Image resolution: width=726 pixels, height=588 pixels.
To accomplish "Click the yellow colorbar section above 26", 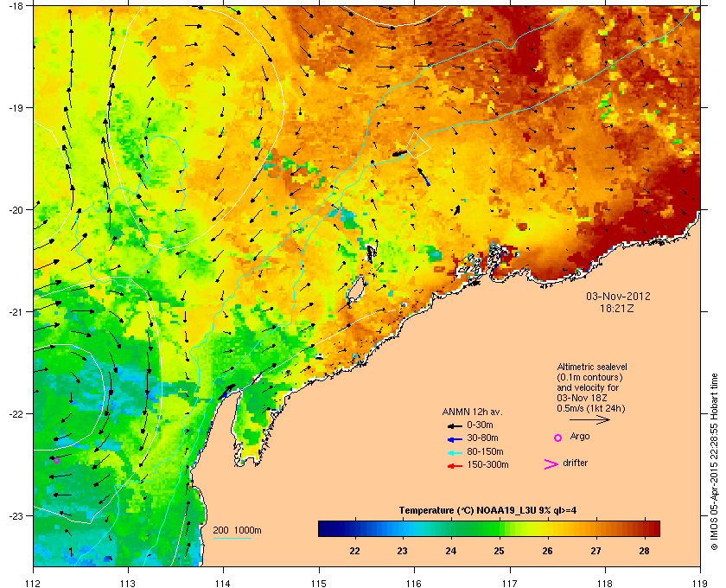I will 547,528.
